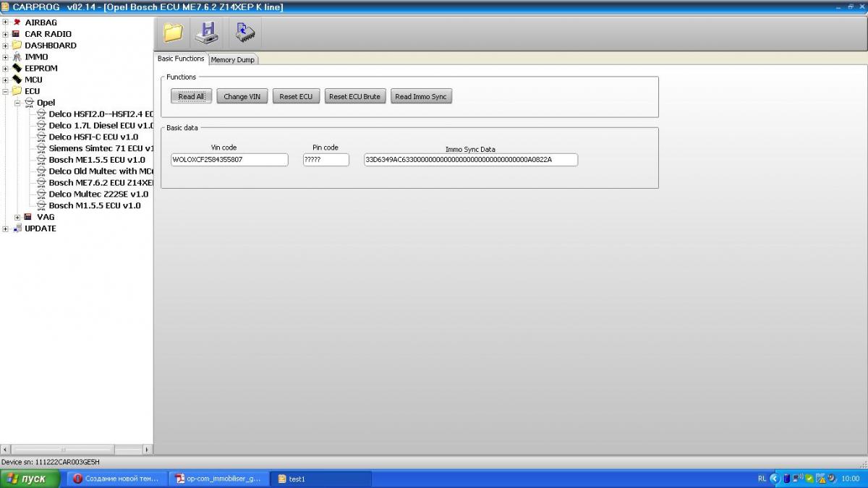Select Delco Old Multec entry
868x488 pixels.
click(101, 171)
